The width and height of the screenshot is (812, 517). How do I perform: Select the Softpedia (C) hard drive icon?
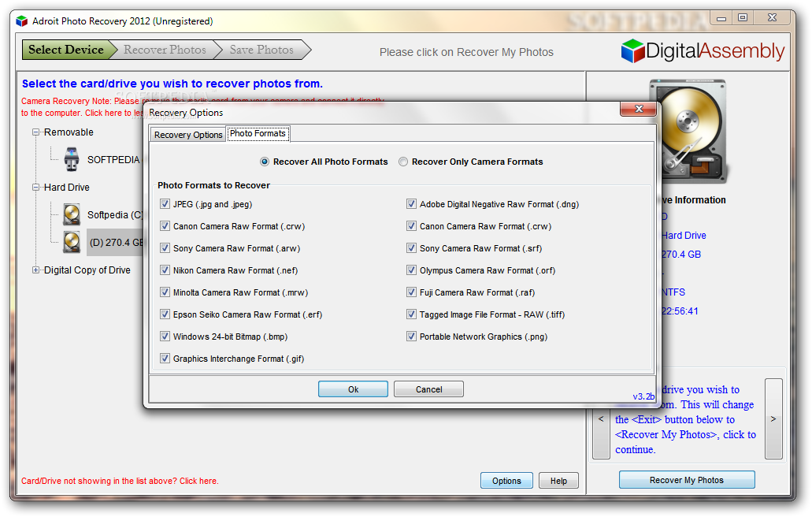(x=72, y=214)
